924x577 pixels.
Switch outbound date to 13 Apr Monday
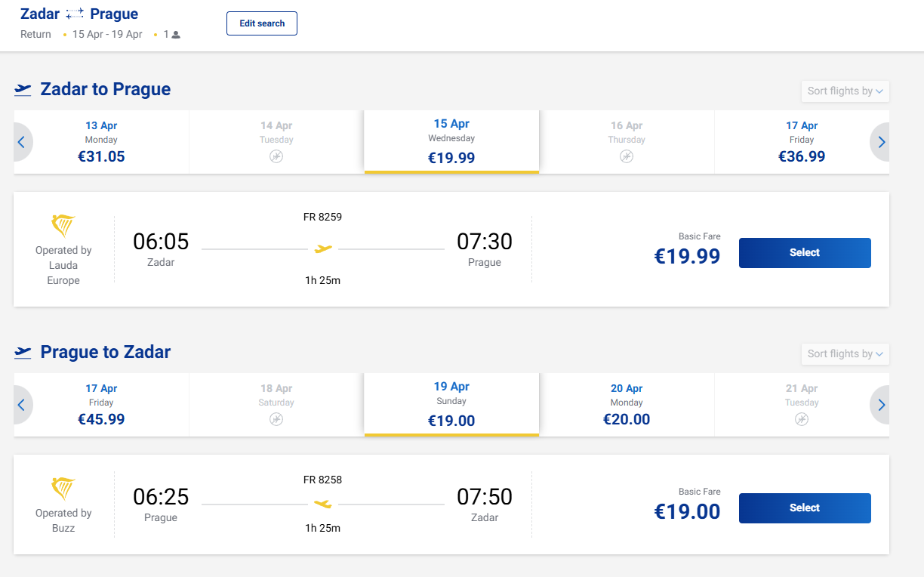(101, 142)
